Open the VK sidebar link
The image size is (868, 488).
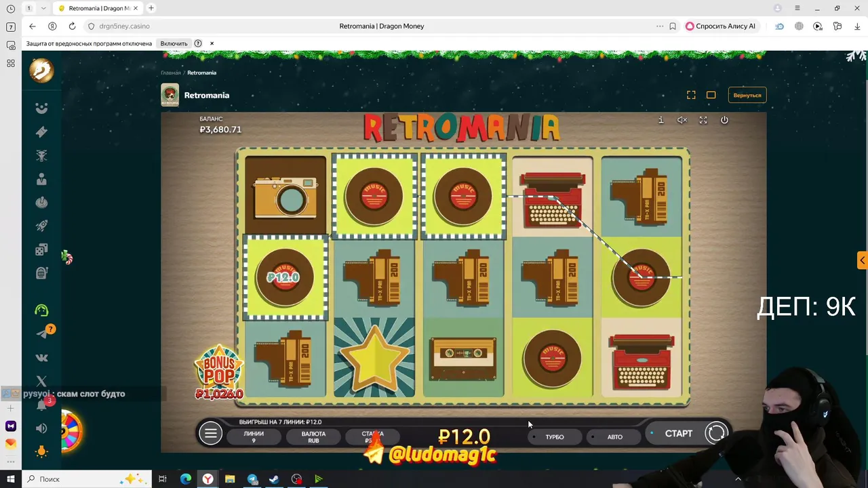pyautogui.click(x=41, y=357)
